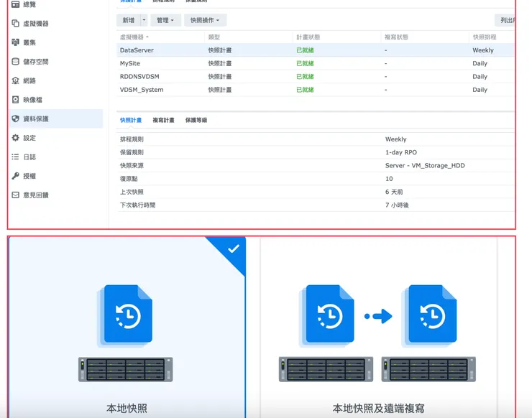Click the 複寫狀態 column header

[x=396, y=37]
